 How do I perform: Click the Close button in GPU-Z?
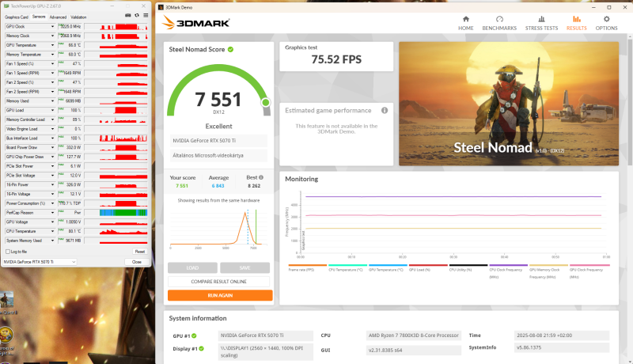(137, 262)
